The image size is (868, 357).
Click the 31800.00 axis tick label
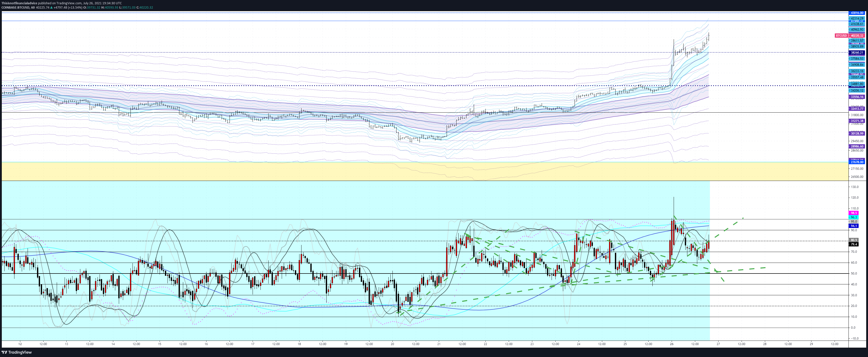(x=857, y=115)
